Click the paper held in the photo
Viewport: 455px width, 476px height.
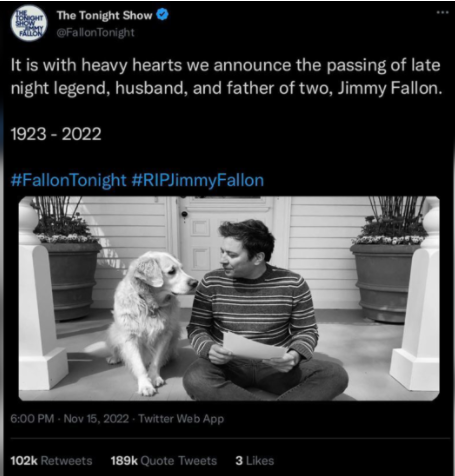[253, 346]
